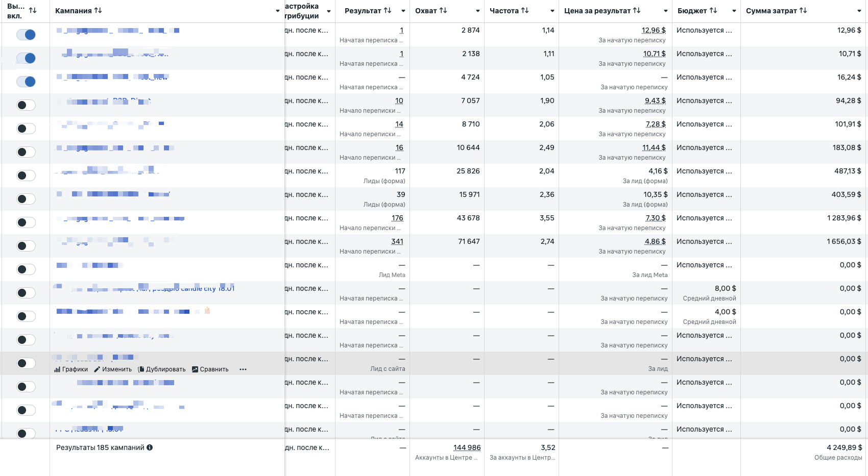
Task: Click the total reach value 144 986
Action: [x=467, y=447]
